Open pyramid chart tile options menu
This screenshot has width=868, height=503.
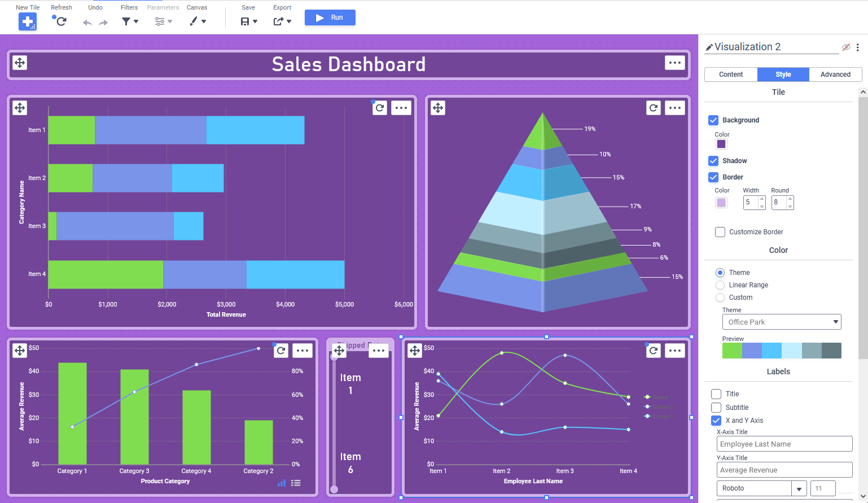tap(675, 108)
